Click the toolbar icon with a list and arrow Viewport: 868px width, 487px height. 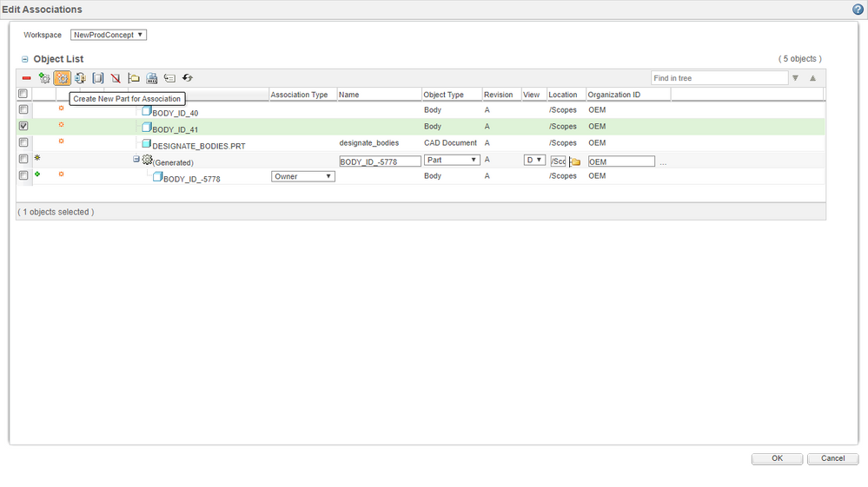(x=169, y=78)
